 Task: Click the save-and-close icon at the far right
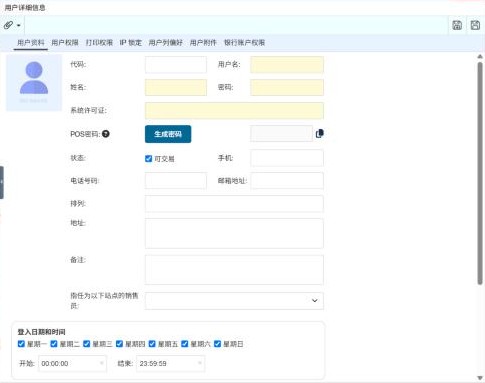coord(475,25)
